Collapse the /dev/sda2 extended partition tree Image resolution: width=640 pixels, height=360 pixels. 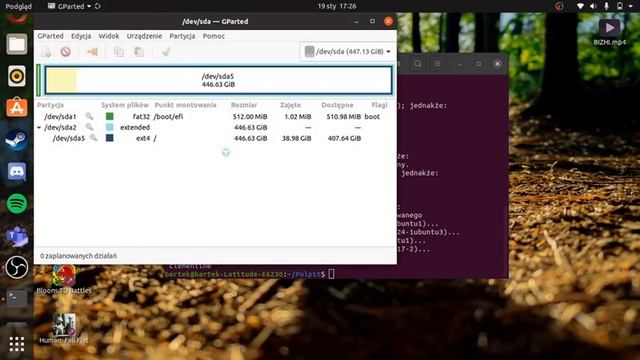(x=39, y=128)
